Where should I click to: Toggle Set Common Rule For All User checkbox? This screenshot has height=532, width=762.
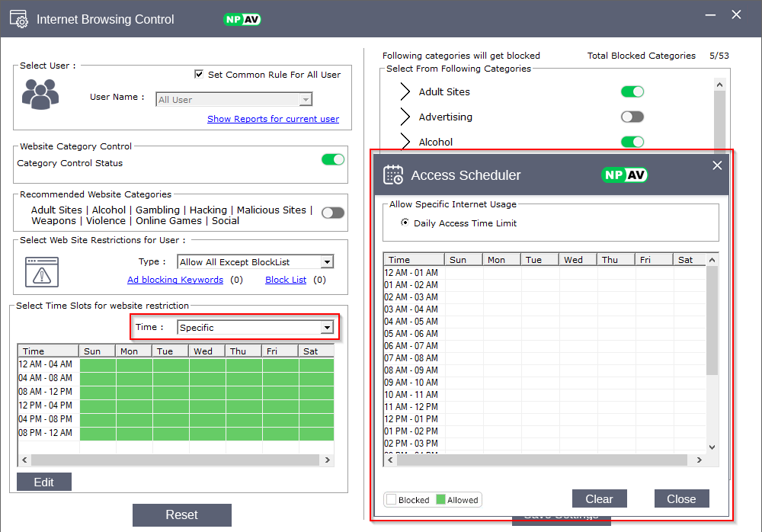(200, 75)
